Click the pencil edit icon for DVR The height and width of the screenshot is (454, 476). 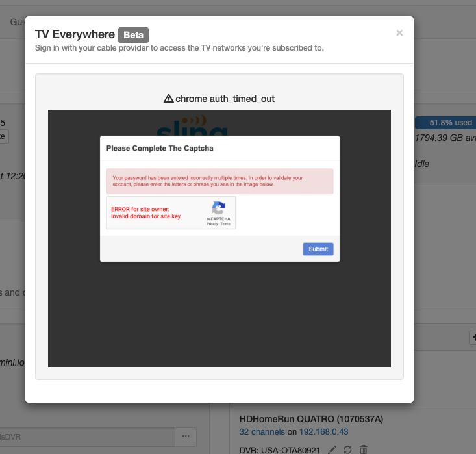pyautogui.click(x=332, y=449)
